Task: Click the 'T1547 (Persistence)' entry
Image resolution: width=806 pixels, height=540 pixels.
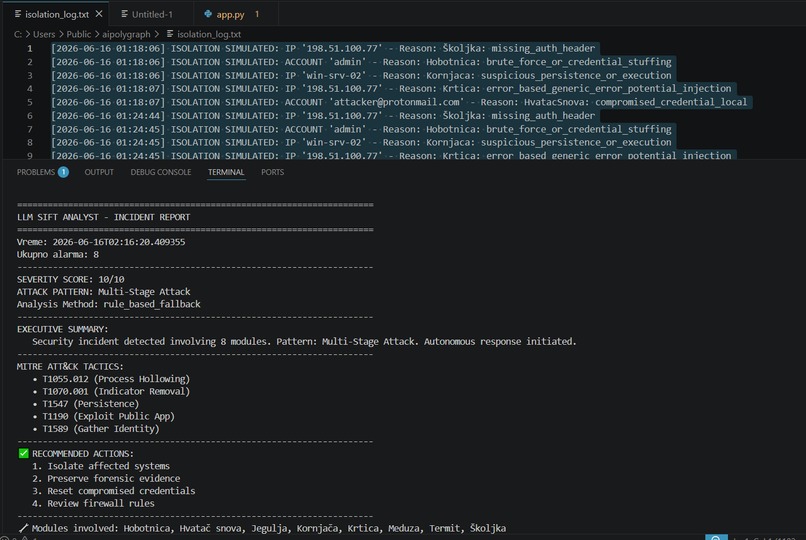Action: [90, 404]
